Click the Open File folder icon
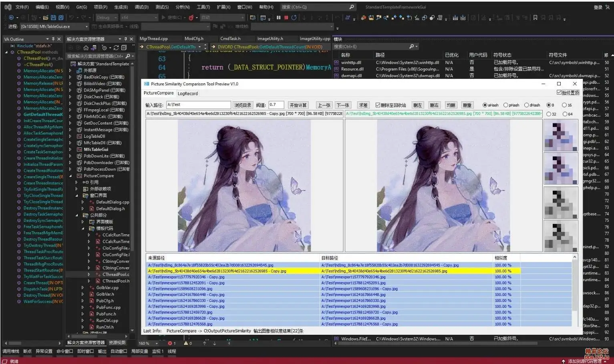 pyautogui.click(x=46, y=18)
